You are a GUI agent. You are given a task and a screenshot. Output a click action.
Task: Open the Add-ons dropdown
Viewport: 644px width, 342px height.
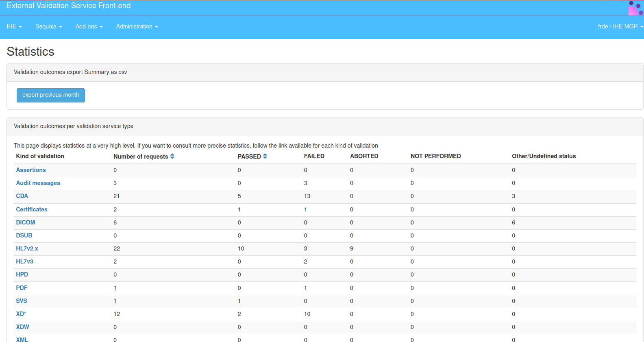coord(89,26)
